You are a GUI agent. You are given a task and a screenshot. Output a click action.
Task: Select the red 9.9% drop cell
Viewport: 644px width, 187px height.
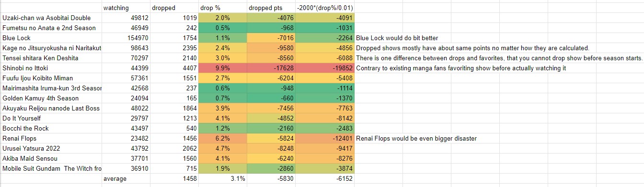pyautogui.click(x=222, y=68)
